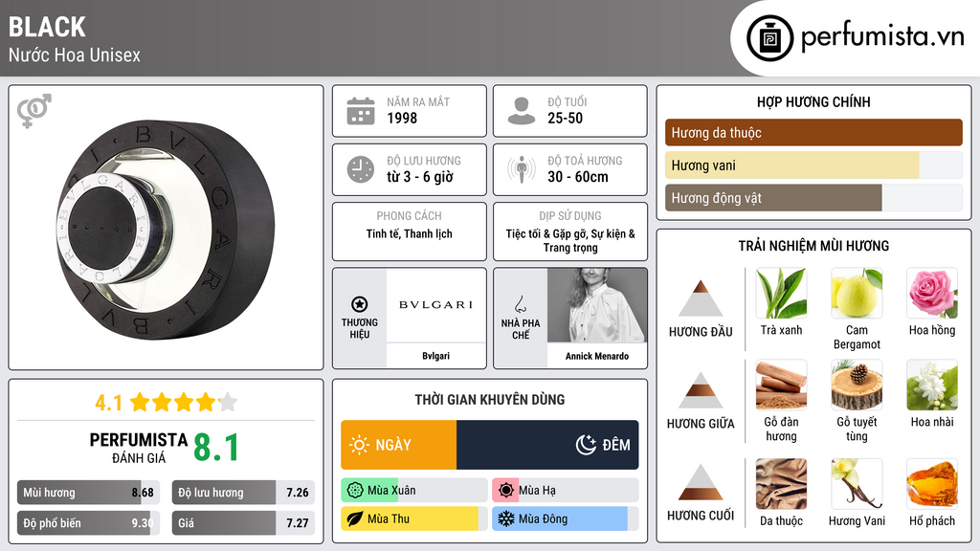Click the snowflake icon for Mùa Đông
The height and width of the screenshot is (551, 980).
pyautogui.click(x=506, y=518)
